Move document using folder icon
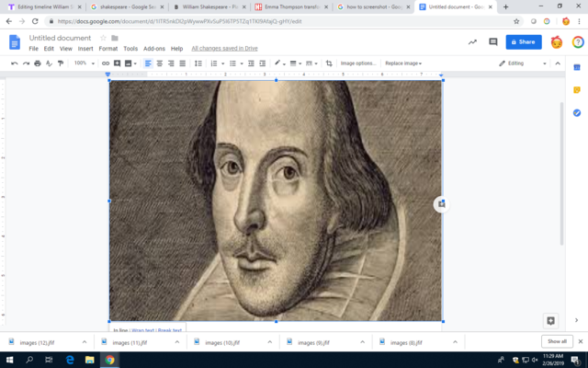The height and width of the screenshot is (368, 588). [x=115, y=38]
